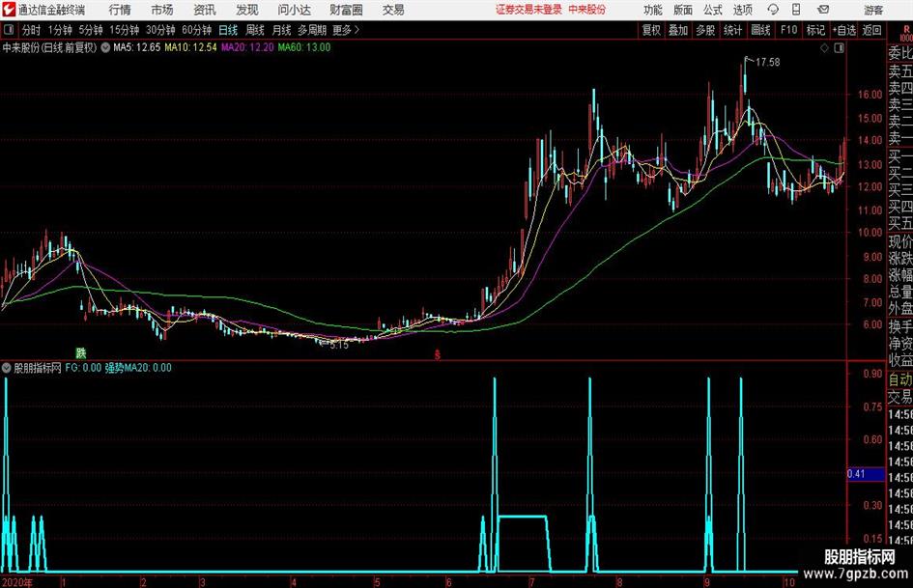The width and height of the screenshot is (913, 588).
Task: Click the R 1000 badge icon
Action: (906, 33)
